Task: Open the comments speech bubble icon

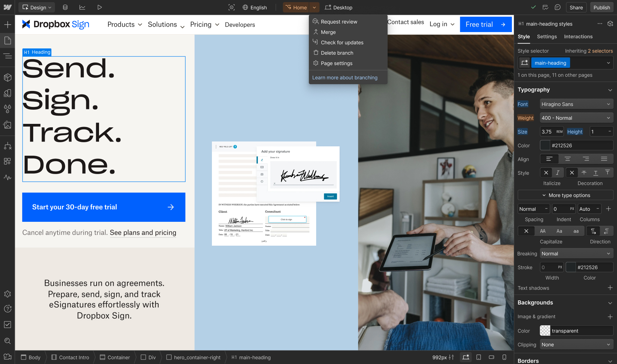Action: 557,7
